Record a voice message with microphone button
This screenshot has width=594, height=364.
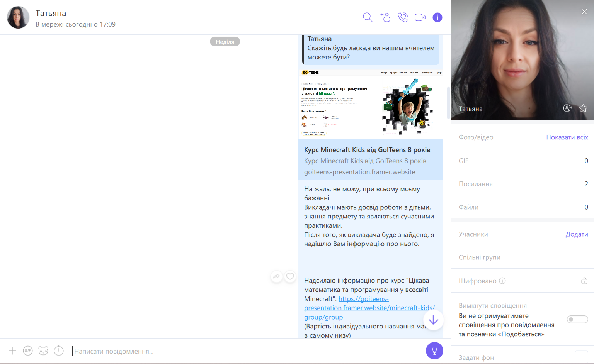point(434,350)
